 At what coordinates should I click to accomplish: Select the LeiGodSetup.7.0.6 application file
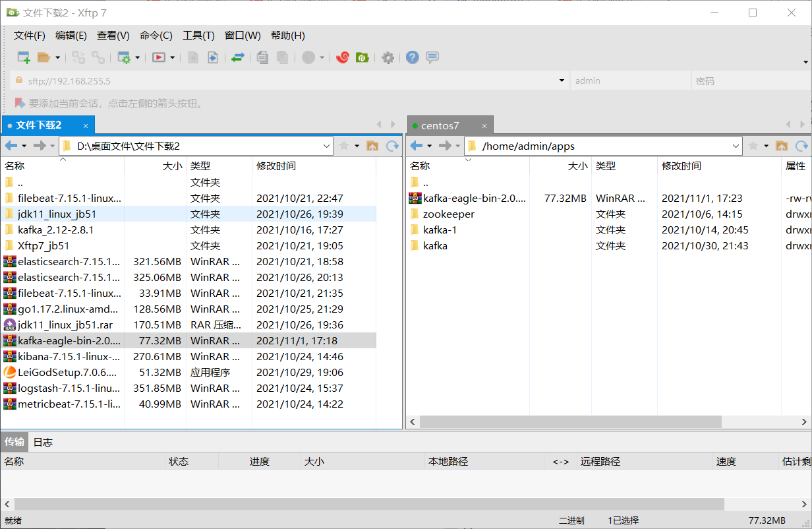click(x=189, y=372)
